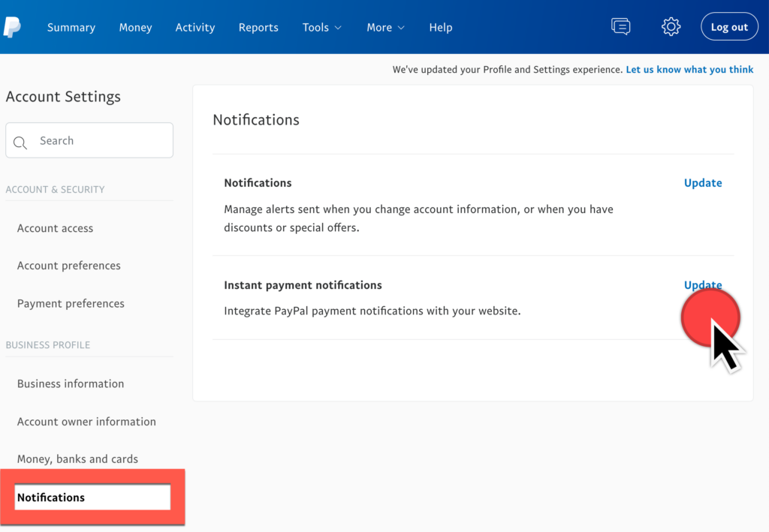The width and height of the screenshot is (769, 532).
Task: Open the messages chat icon
Action: tap(620, 26)
